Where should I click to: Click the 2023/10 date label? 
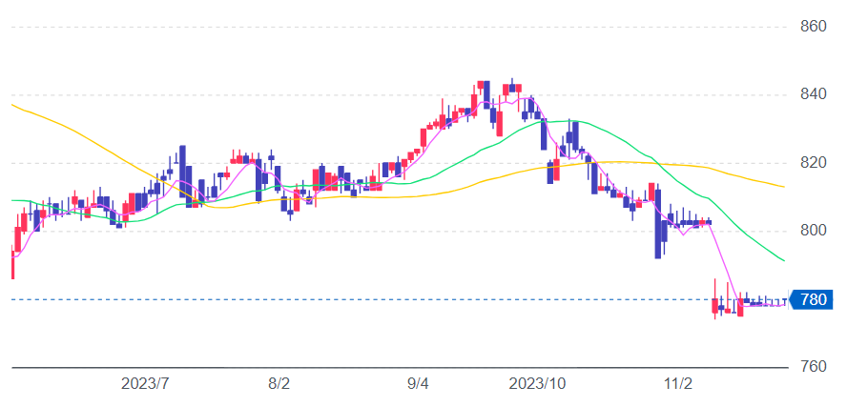[x=538, y=384]
